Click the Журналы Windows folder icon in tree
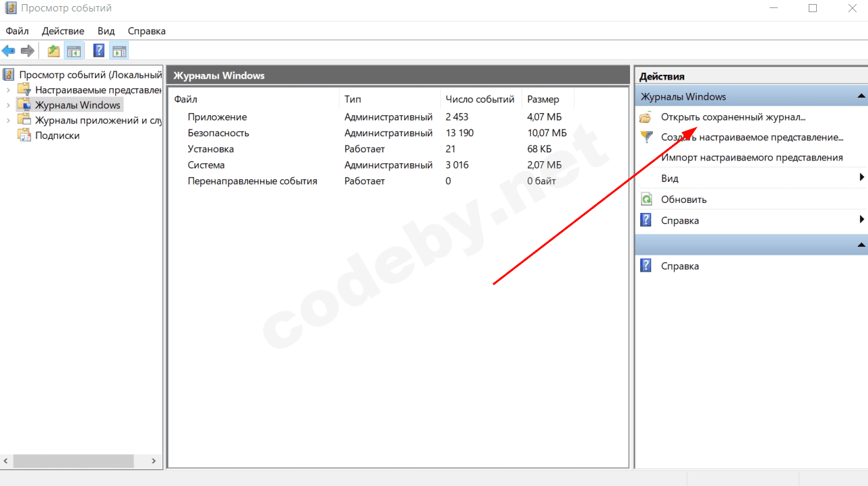Viewport: 868px width, 486px height. pos(24,105)
